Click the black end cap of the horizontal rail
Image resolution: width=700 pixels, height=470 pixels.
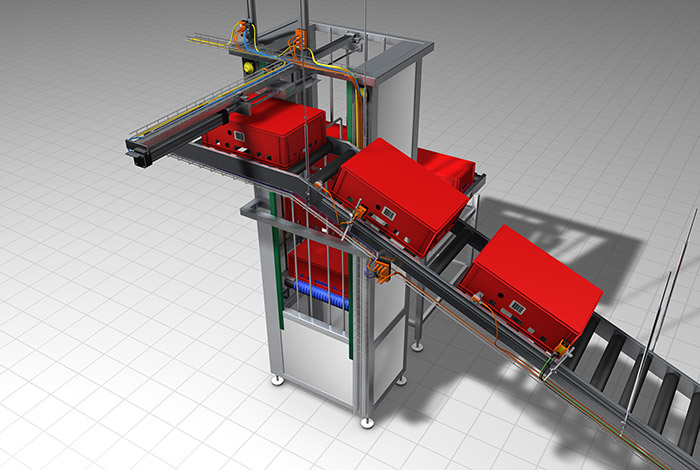(x=134, y=154)
